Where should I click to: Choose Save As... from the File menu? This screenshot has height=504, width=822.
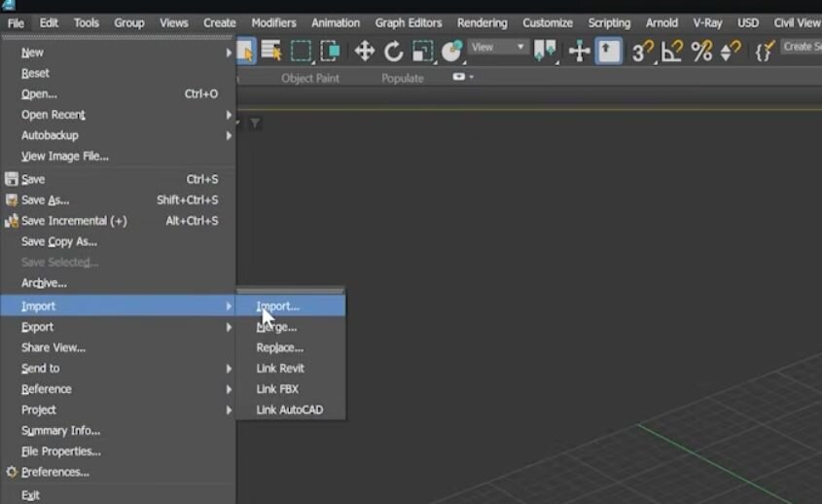pyautogui.click(x=118, y=199)
